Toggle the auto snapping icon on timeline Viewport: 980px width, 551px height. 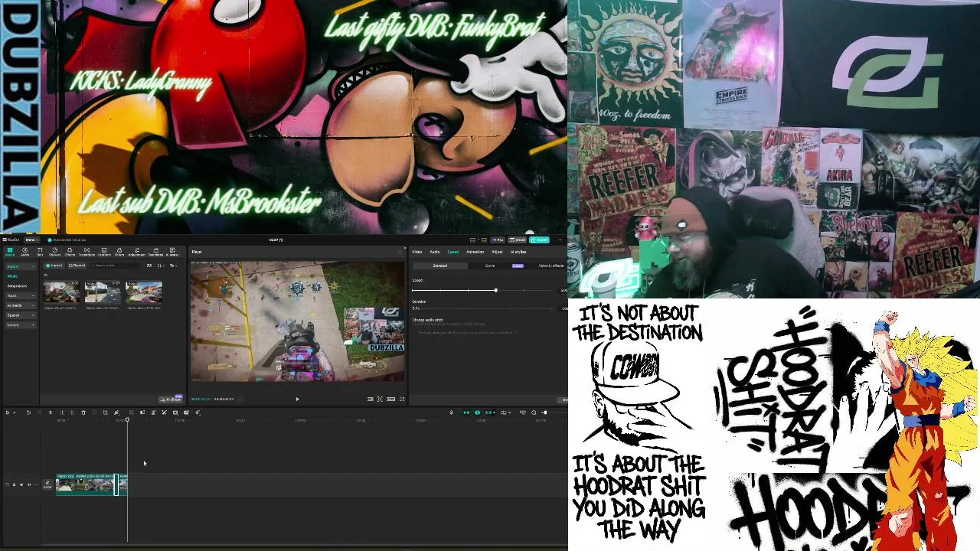pyautogui.click(x=478, y=412)
